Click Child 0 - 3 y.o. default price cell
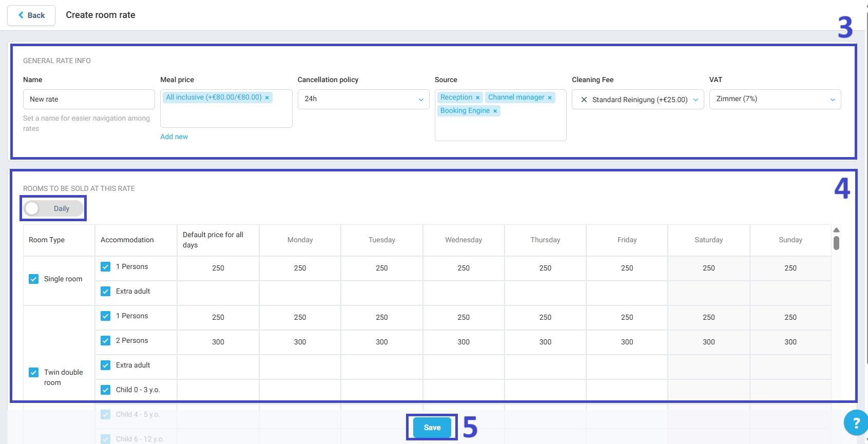The width and height of the screenshot is (868, 444). [x=218, y=392]
